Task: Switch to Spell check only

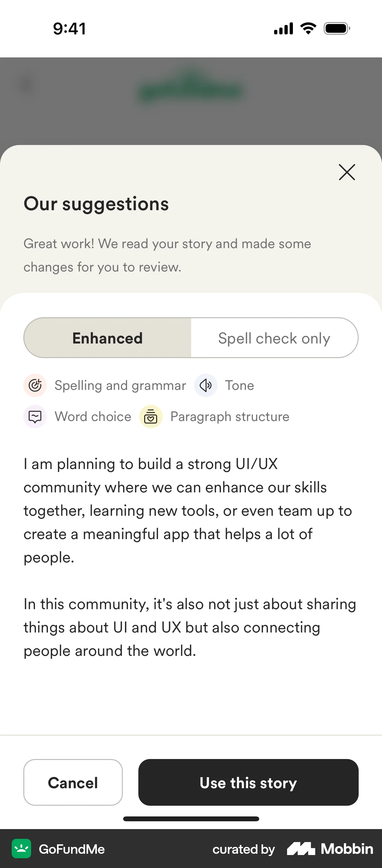Action: [x=274, y=338]
